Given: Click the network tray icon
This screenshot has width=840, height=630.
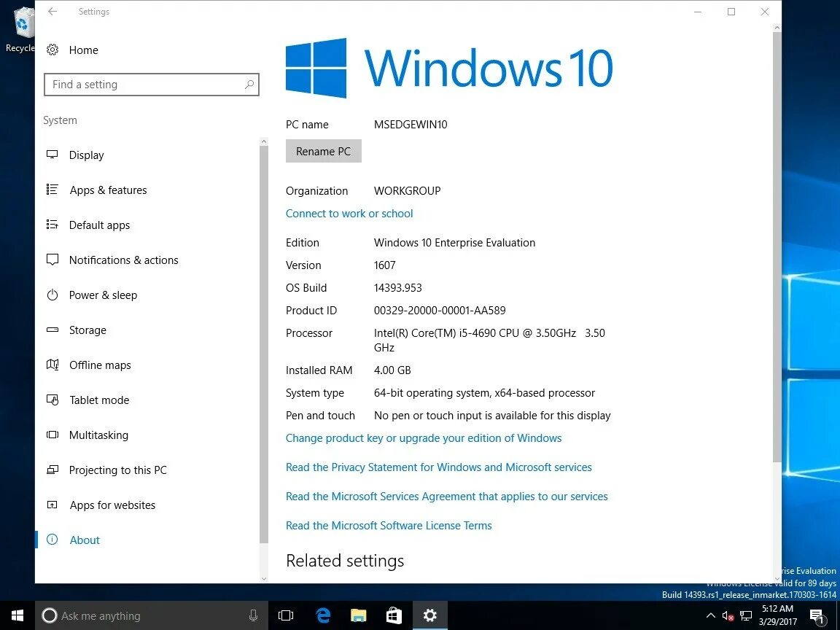Looking at the screenshot, I should coord(746,616).
